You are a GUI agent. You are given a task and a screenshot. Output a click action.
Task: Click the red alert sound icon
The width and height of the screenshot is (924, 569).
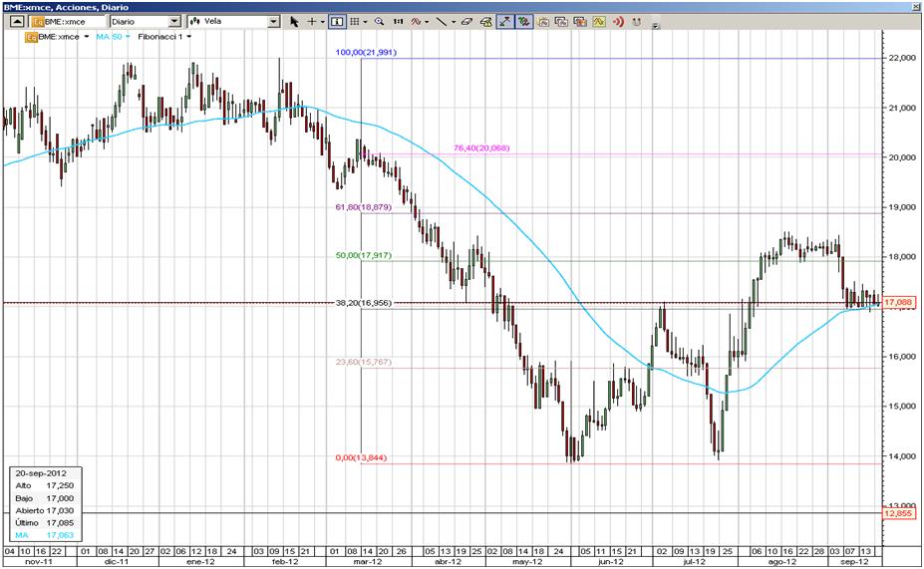point(618,22)
